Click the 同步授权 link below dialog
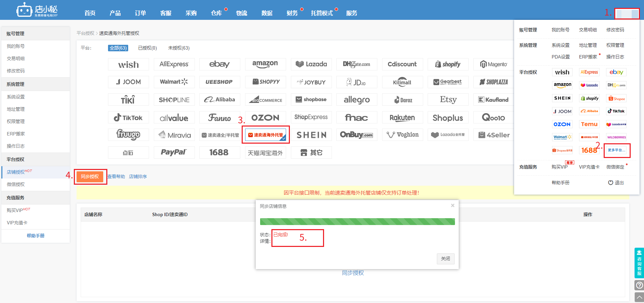The width and height of the screenshot is (644, 303). (x=353, y=273)
